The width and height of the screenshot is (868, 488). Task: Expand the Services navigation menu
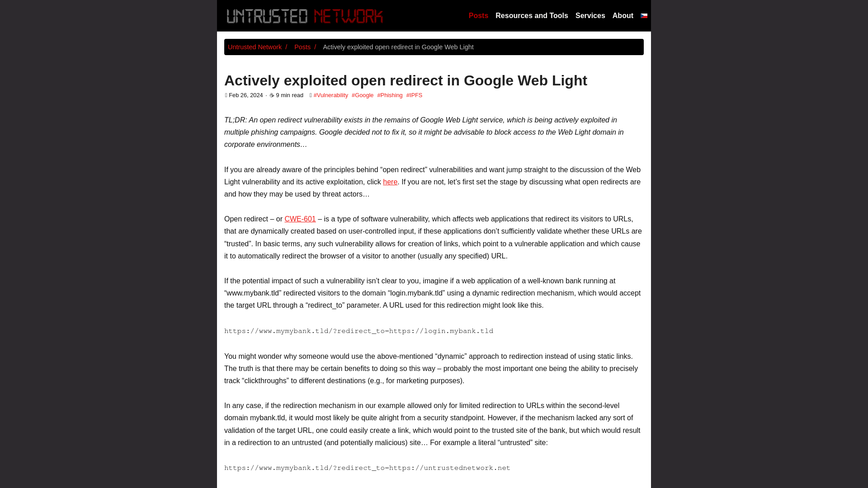coord(590,15)
